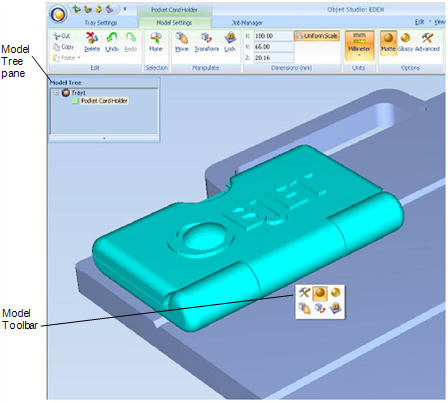Click the X dimension field showing 100.00
The height and width of the screenshot is (403, 448).
273,36
